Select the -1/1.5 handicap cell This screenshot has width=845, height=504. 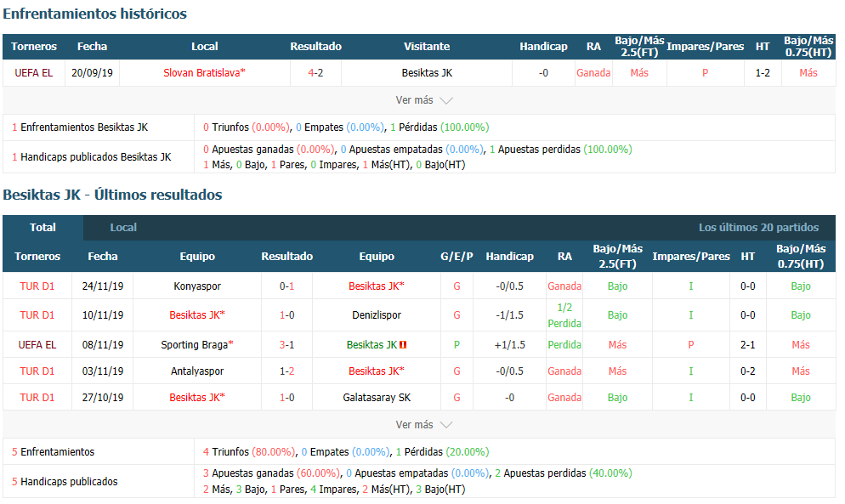click(509, 314)
